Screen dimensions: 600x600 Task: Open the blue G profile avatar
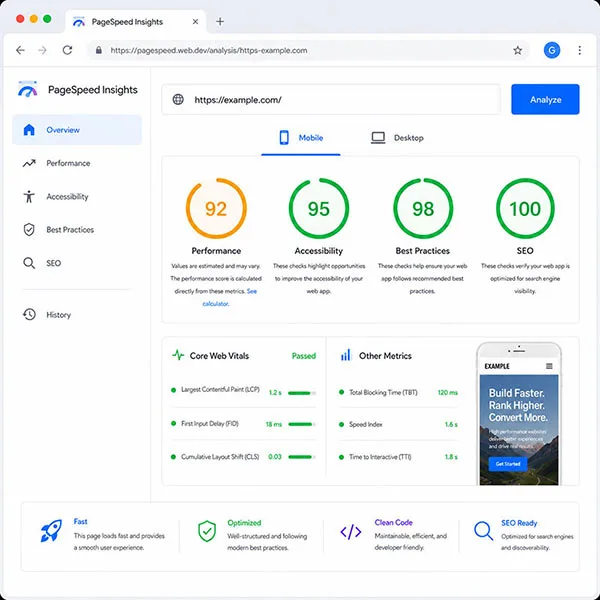click(552, 50)
